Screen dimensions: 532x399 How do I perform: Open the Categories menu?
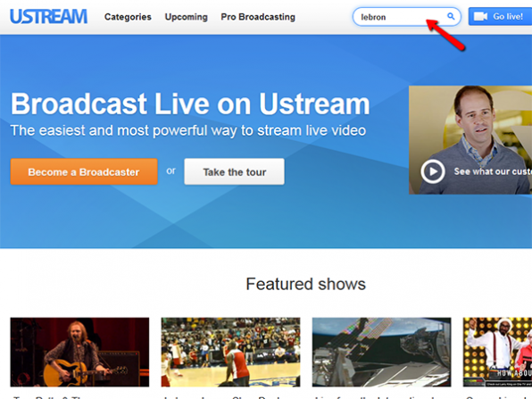coord(128,17)
